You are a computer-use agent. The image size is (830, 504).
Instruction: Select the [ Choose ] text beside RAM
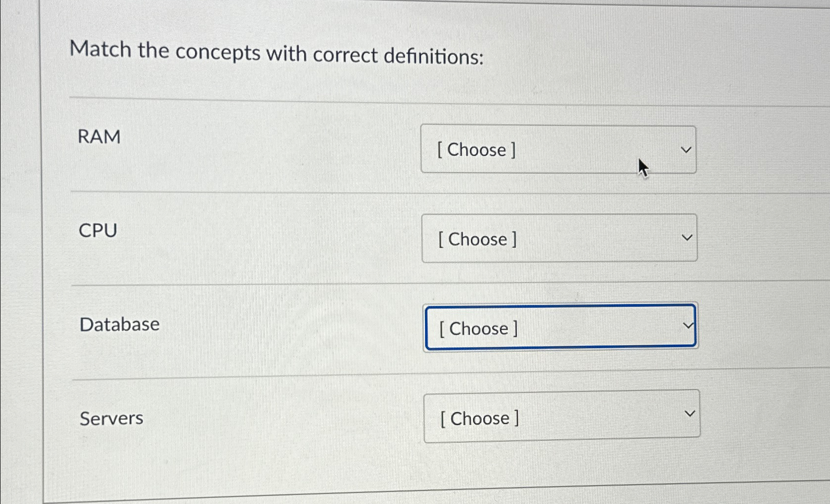point(476,150)
